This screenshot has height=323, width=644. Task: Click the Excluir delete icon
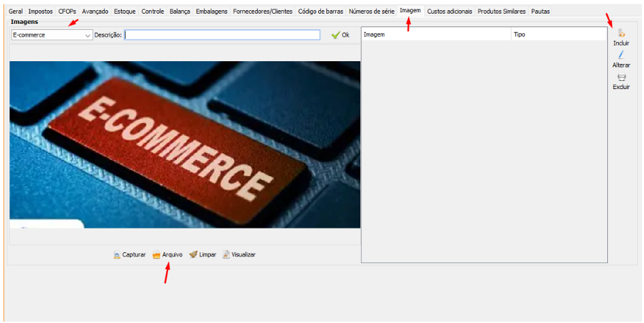coord(621,78)
